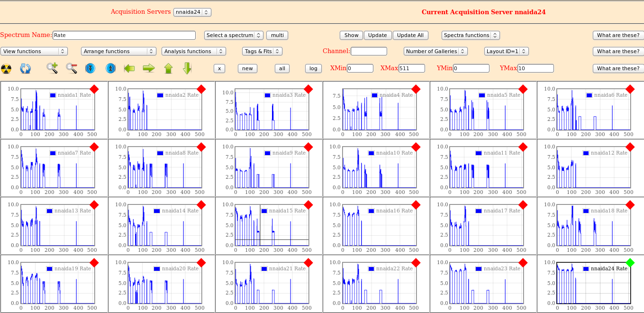Image resolution: width=644 pixels, height=313 pixels.
Task: Expand the Select a spectrum dropdown
Action: [234, 35]
